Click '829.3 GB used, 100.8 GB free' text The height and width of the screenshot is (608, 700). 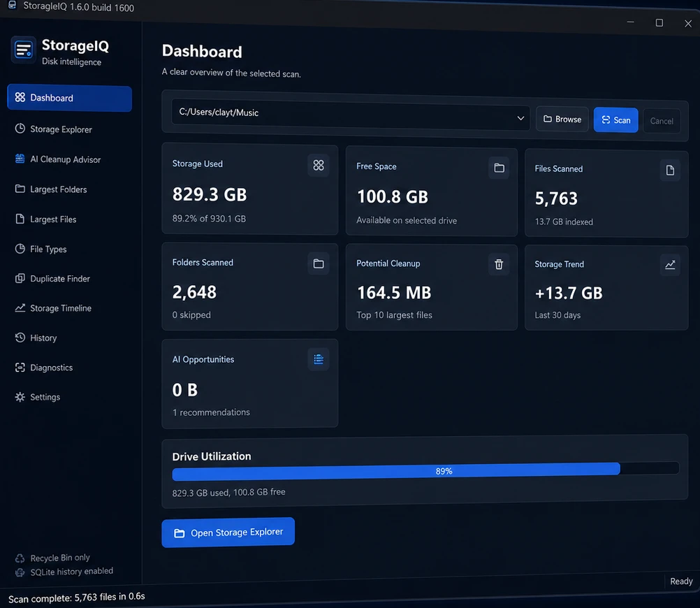point(228,492)
